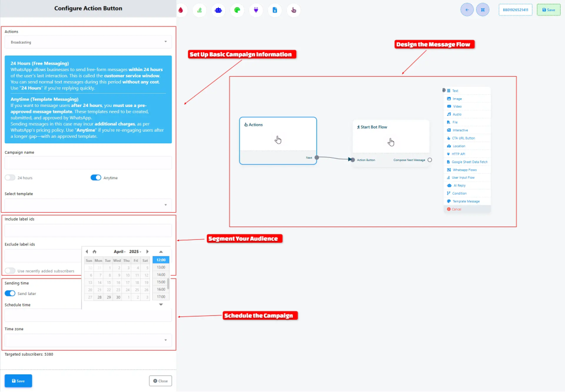Open the 2025 year dropdown in calendar
The width and height of the screenshot is (565, 392).
135,251
